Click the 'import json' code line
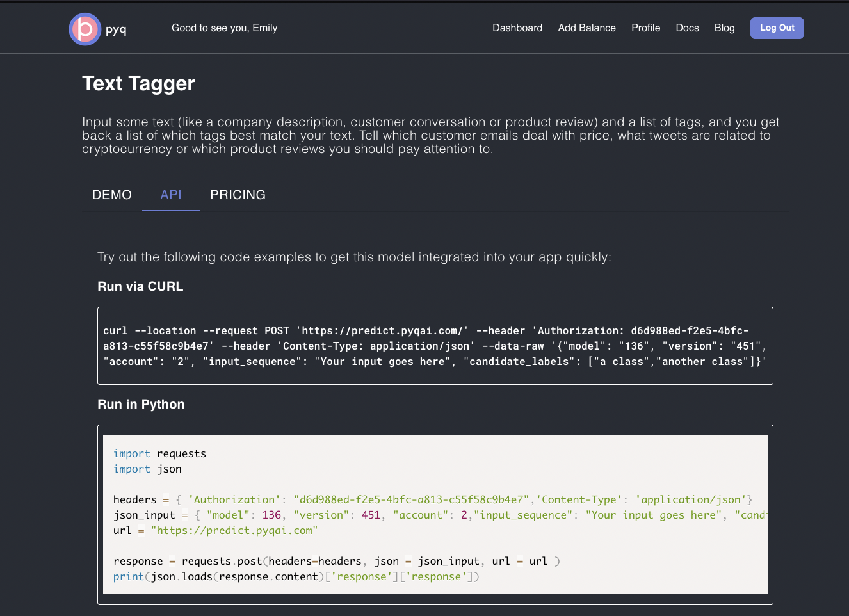Image resolution: width=849 pixels, height=616 pixels. [147, 469]
